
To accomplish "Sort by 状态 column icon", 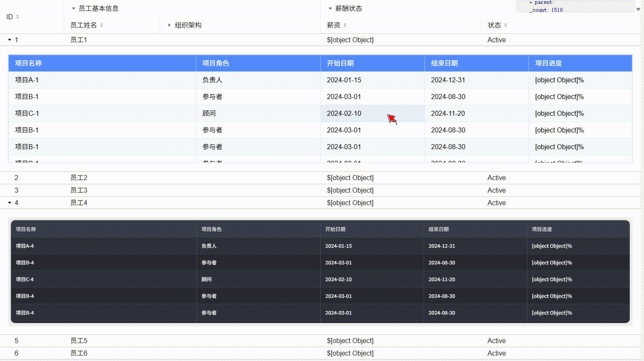I will (x=506, y=25).
